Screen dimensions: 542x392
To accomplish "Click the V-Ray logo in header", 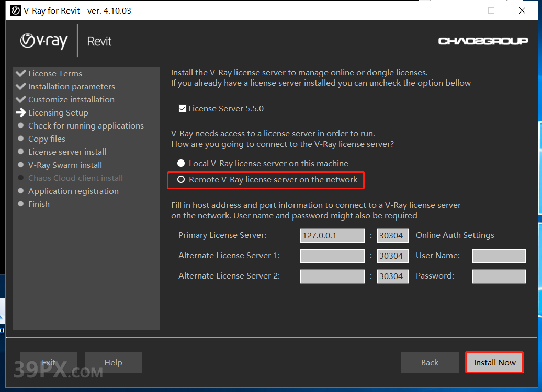I will pyautogui.click(x=44, y=41).
